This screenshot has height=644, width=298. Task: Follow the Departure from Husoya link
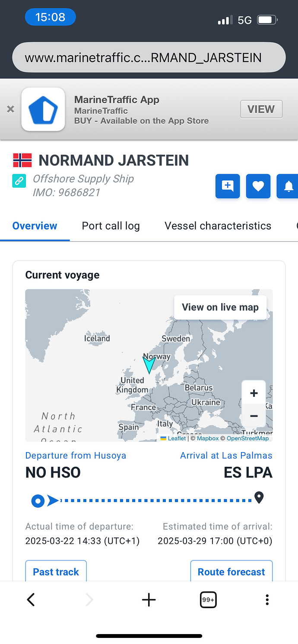coord(76,456)
